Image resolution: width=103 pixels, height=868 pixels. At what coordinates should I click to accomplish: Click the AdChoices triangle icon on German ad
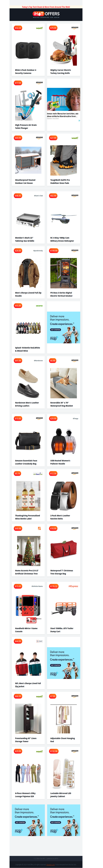[x=79, y=120]
